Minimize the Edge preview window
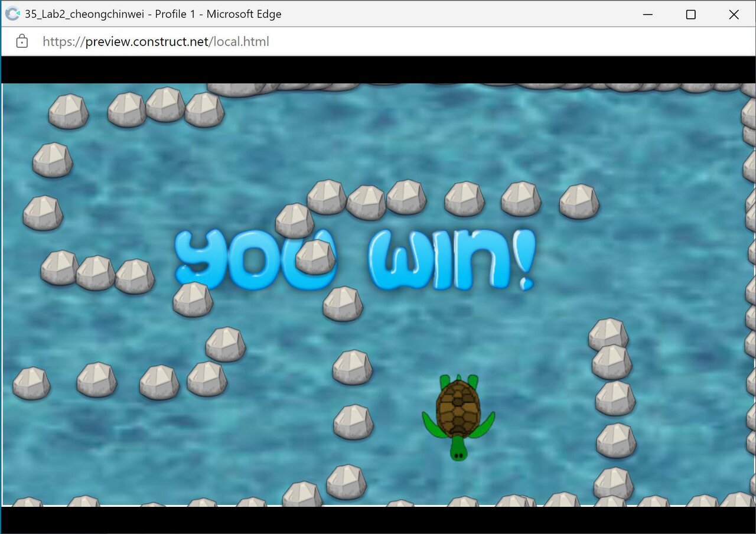 tap(648, 14)
